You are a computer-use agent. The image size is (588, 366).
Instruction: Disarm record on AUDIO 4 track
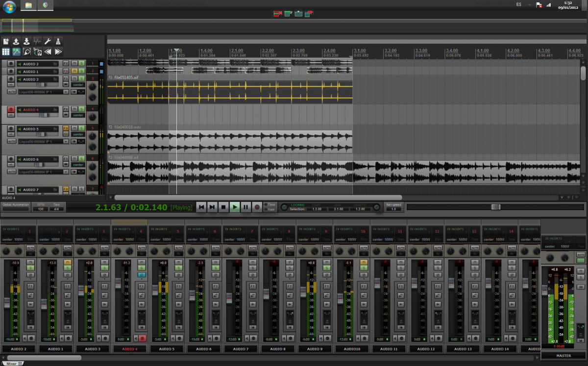point(11,110)
